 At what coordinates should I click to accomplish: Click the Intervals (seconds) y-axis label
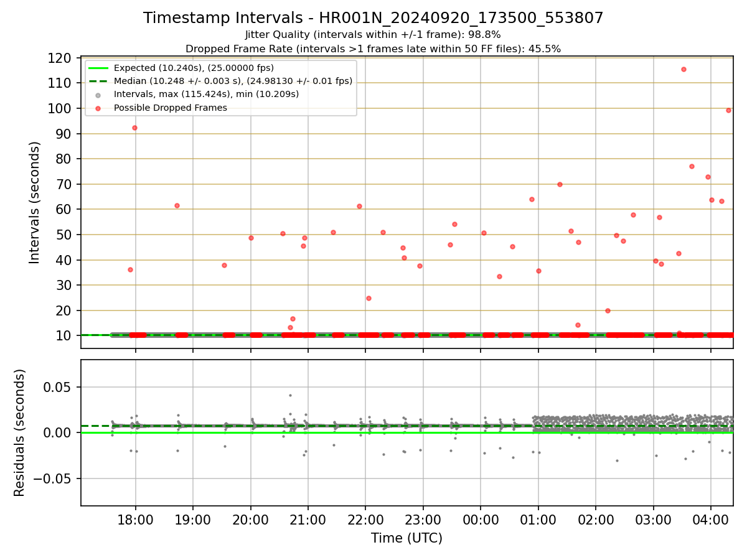pos(35,202)
